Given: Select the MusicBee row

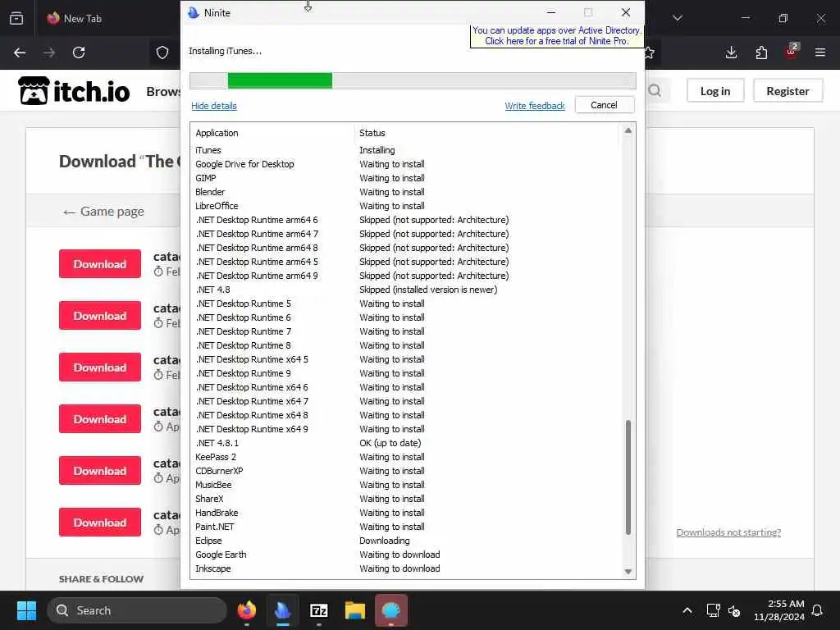Looking at the screenshot, I should point(405,485).
